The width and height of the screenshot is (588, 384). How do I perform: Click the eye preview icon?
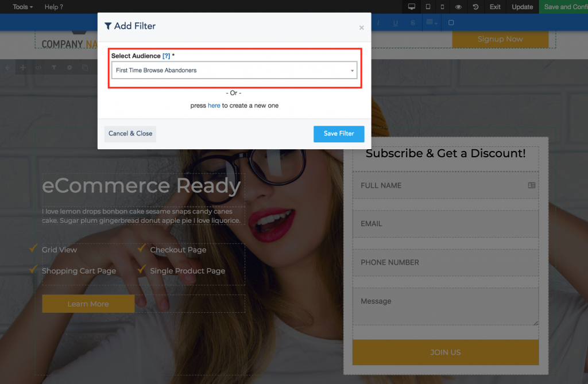point(458,7)
